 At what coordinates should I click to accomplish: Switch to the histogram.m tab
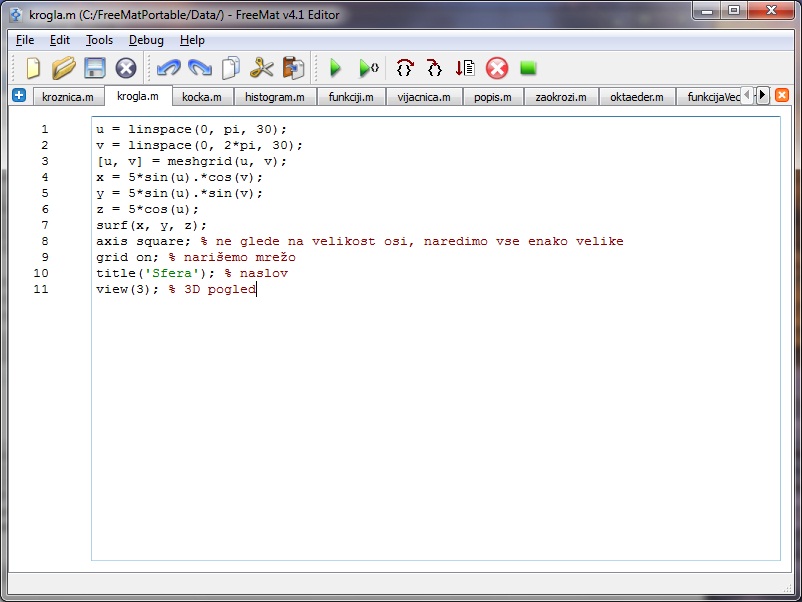click(274, 97)
